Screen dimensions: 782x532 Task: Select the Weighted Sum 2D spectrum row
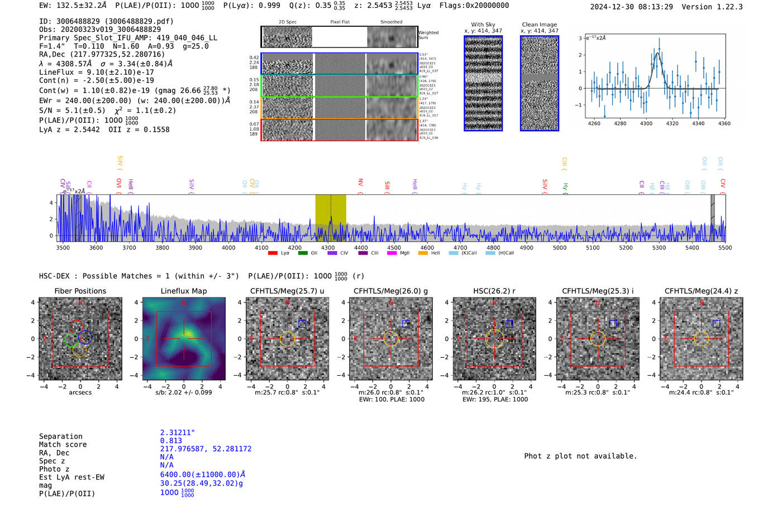coord(339,37)
